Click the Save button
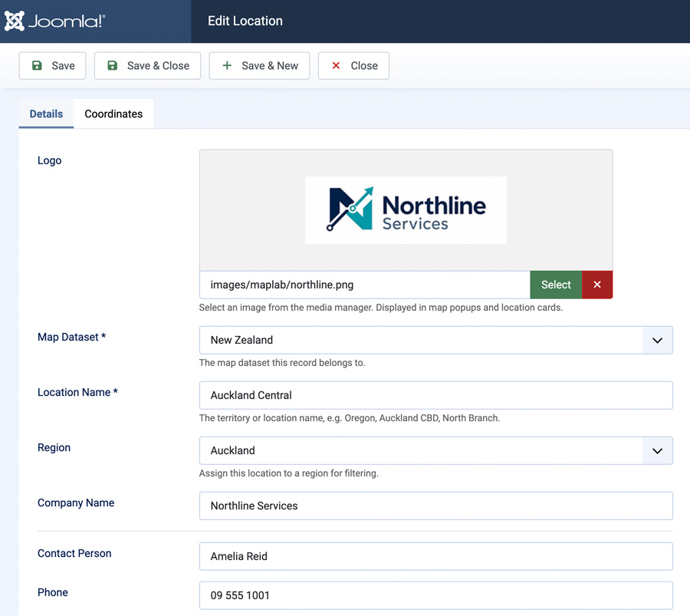This screenshot has height=616, width=690. pyautogui.click(x=52, y=66)
